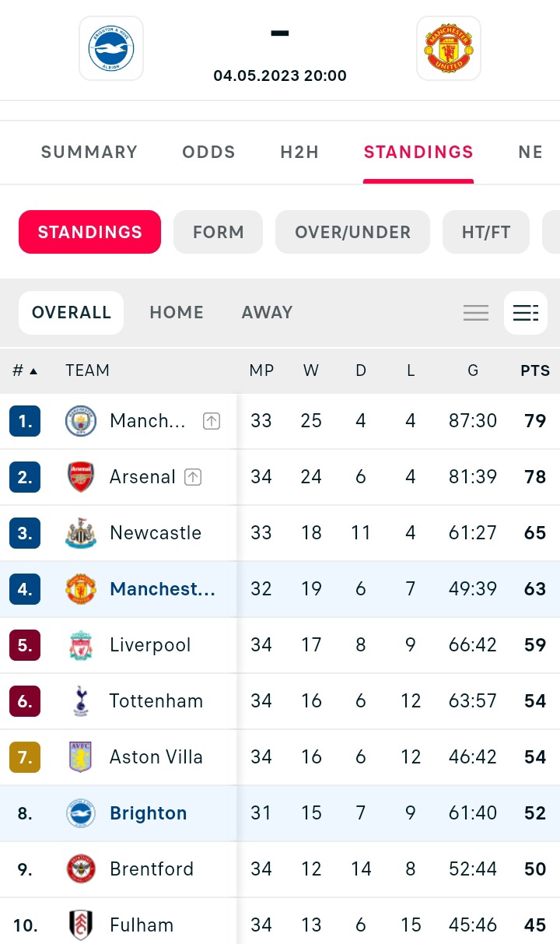Image resolution: width=560 pixels, height=944 pixels.
Task: Open the Brentford team row
Action: [x=280, y=869]
